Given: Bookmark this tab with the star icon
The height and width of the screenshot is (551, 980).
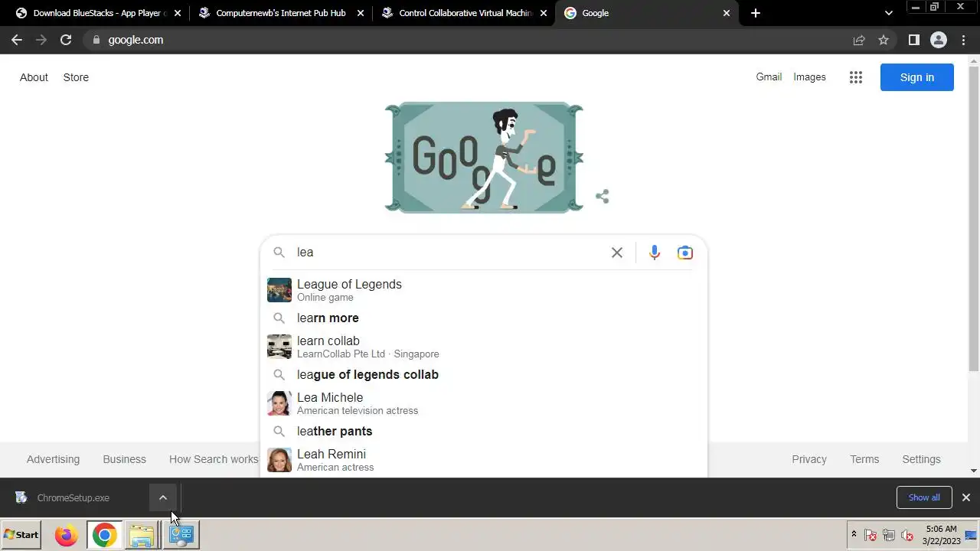Looking at the screenshot, I should coord(884,40).
